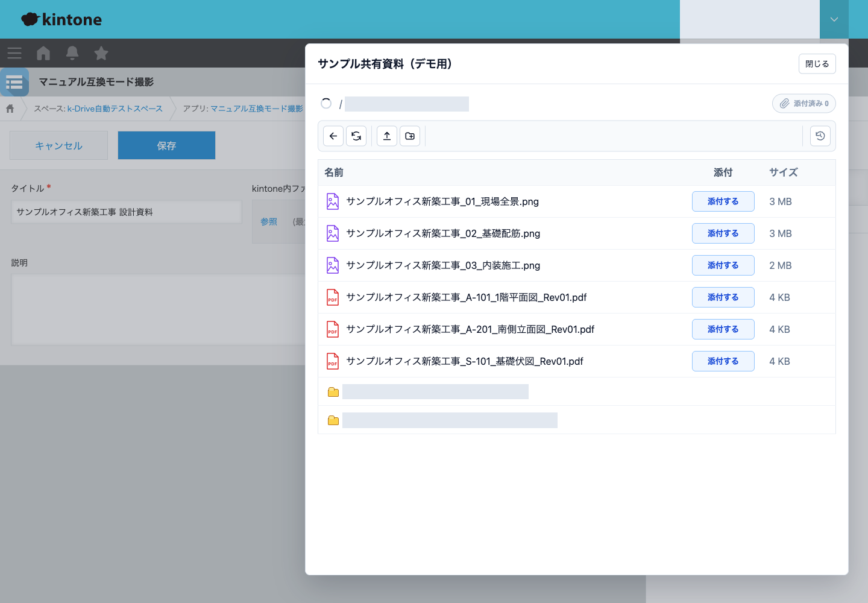Close the サンプル共有資料 dialog with 閉じる
The width and height of the screenshot is (868, 603).
pos(817,64)
